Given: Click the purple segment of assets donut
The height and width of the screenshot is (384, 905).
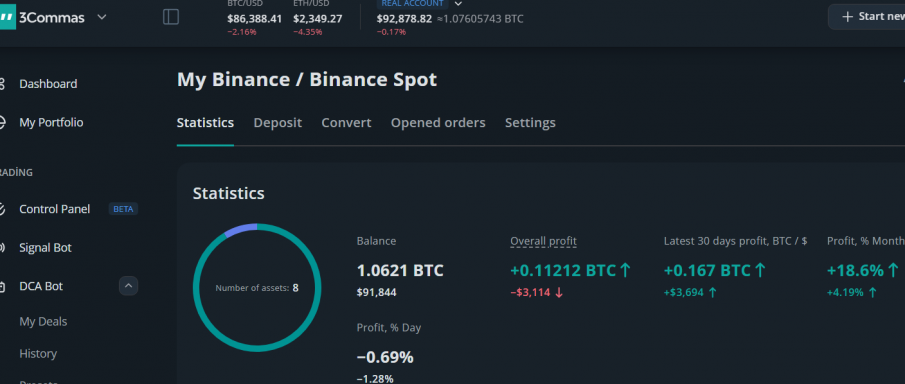Looking at the screenshot, I should coord(241,229).
